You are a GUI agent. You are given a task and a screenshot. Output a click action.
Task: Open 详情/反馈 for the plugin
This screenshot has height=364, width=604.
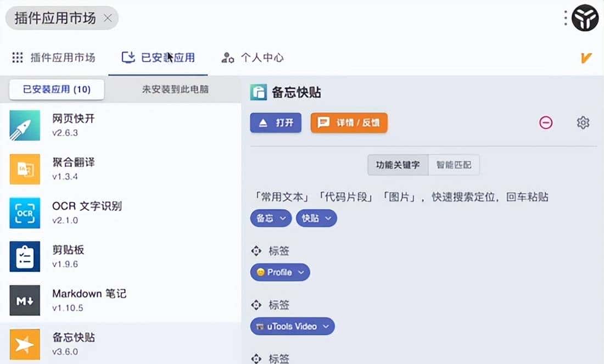coord(349,123)
